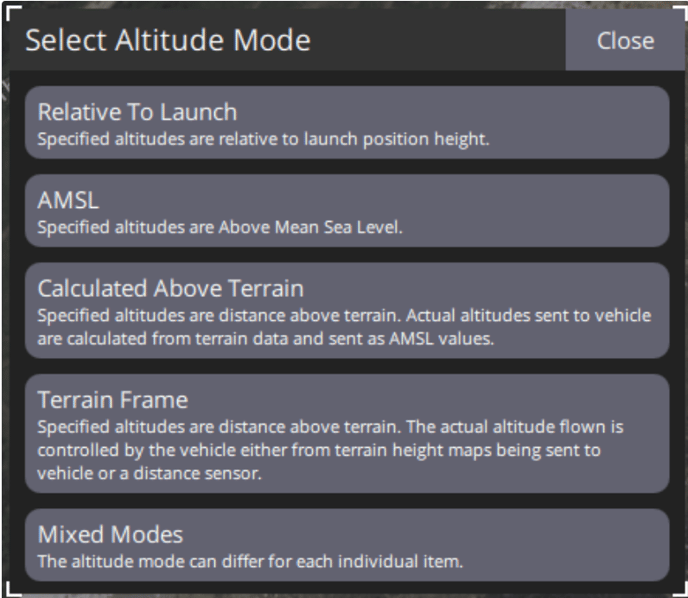The height and width of the screenshot is (598, 688).
Task: Pick the option titled 'AMSL' by its heading
Action: (x=68, y=200)
